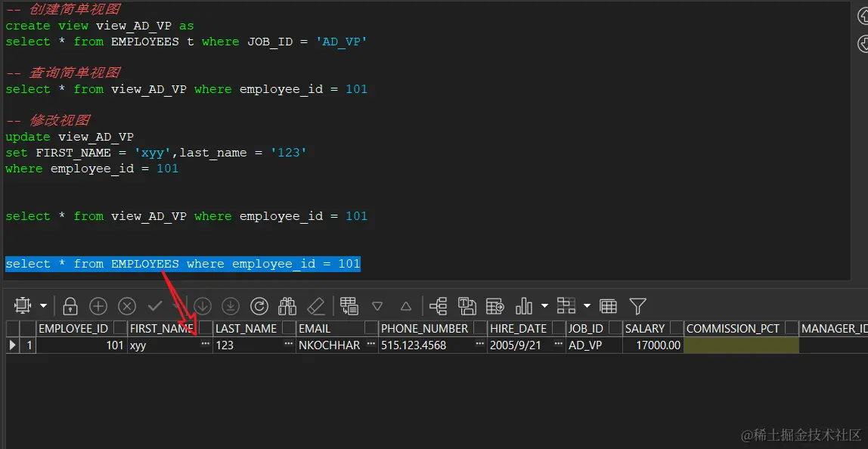Screen dimensions: 868x449
Task: Click the 'update view_AD_VP' line
Action: pyautogui.click(x=70, y=137)
